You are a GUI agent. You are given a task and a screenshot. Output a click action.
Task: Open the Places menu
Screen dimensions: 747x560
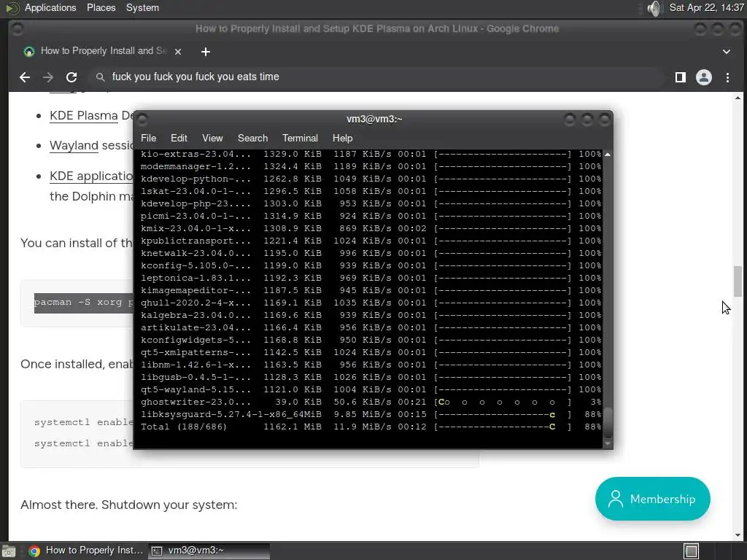[x=101, y=7]
